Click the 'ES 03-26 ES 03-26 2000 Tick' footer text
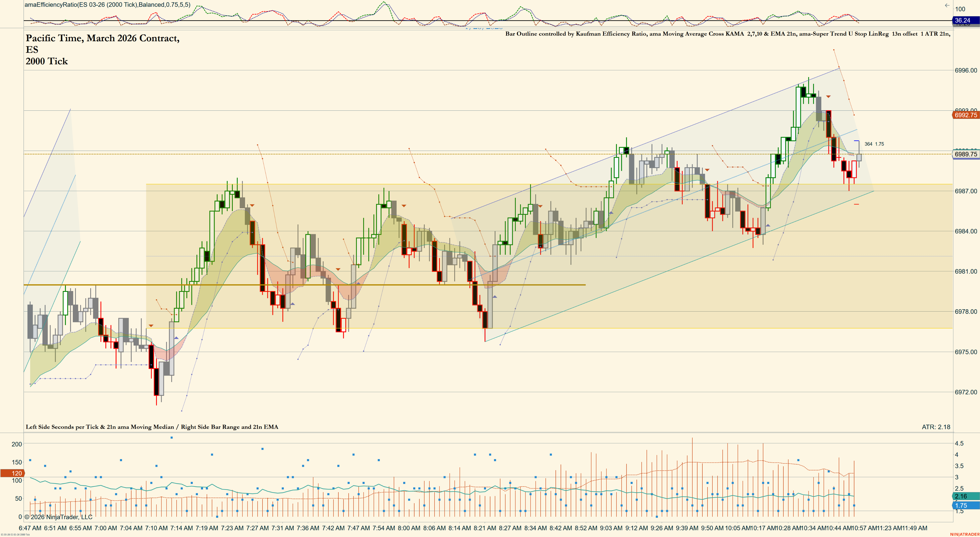Viewport: 980px width, 537px height. [x=15, y=535]
